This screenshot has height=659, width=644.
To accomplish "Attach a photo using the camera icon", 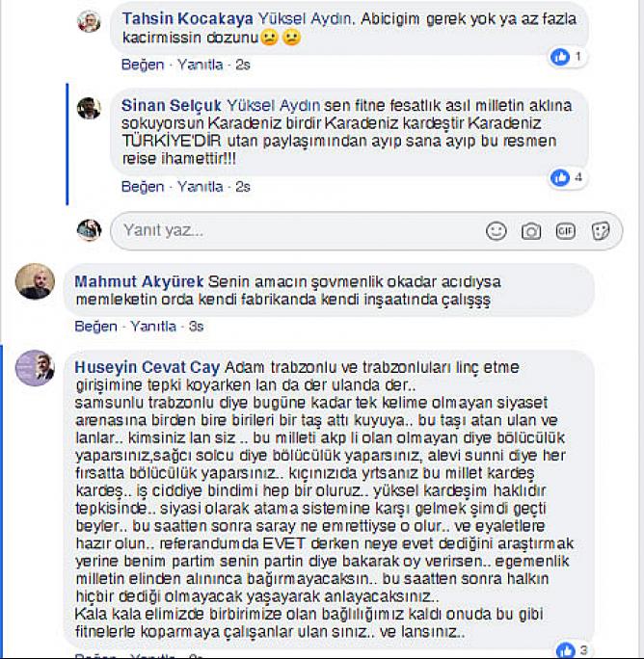I will coord(531,231).
